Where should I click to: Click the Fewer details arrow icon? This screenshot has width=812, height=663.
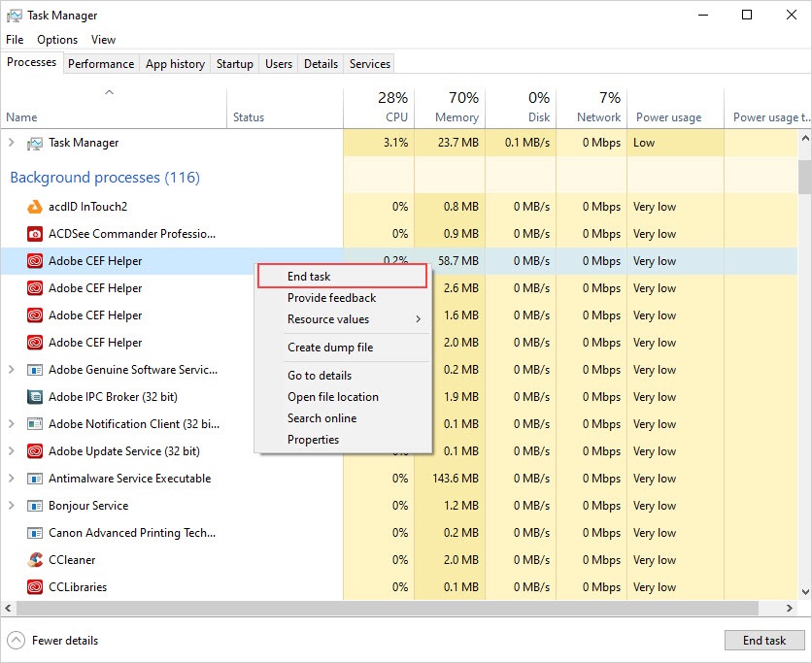(17, 641)
